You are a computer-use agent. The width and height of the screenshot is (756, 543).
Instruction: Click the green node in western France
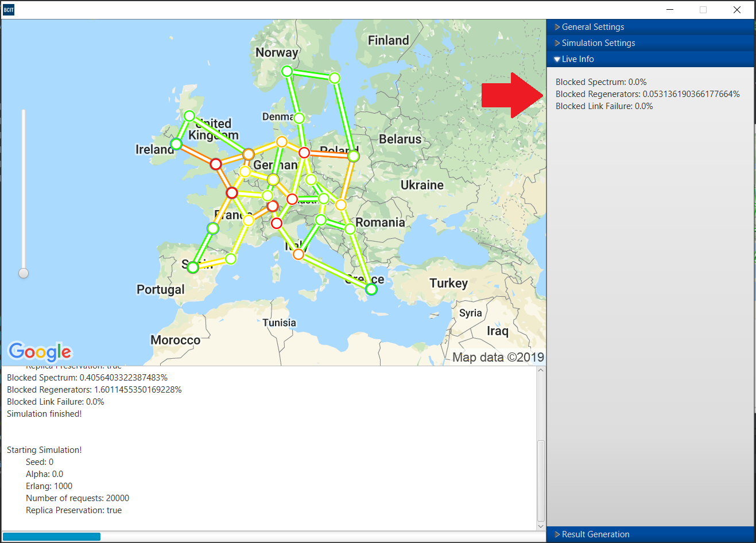click(213, 228)
